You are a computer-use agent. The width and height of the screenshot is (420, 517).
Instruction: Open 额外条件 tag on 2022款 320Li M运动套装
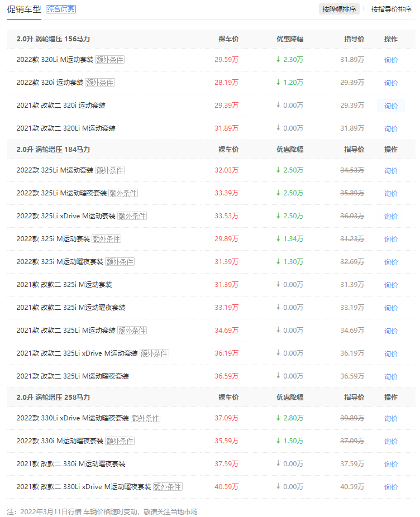click(110, 60)
